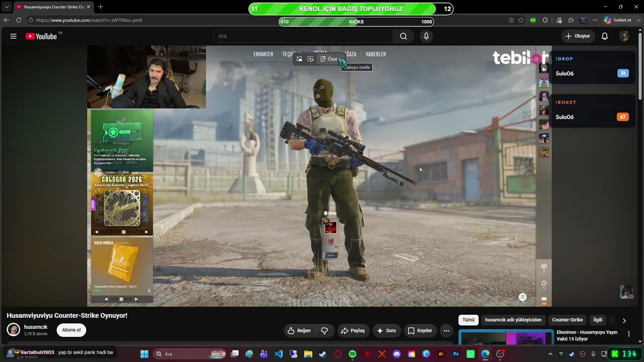Screen dimensions: 644x362
Task: Save the video with Kaydet
Action: [x=420, y=330]
